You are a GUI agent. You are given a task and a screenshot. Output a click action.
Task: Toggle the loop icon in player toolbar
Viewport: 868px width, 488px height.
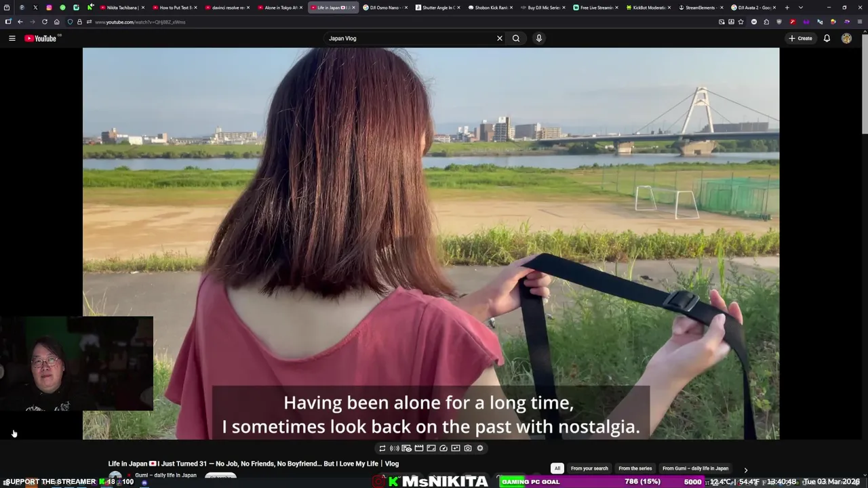tap(382, 448)
